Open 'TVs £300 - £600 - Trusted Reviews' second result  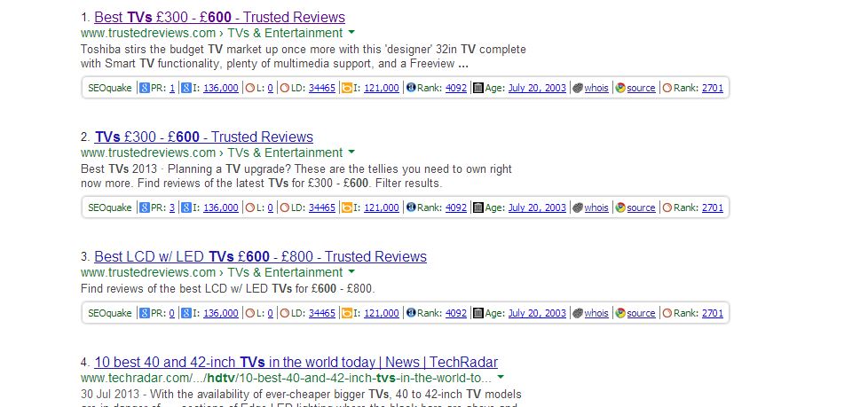click(204, 137)
